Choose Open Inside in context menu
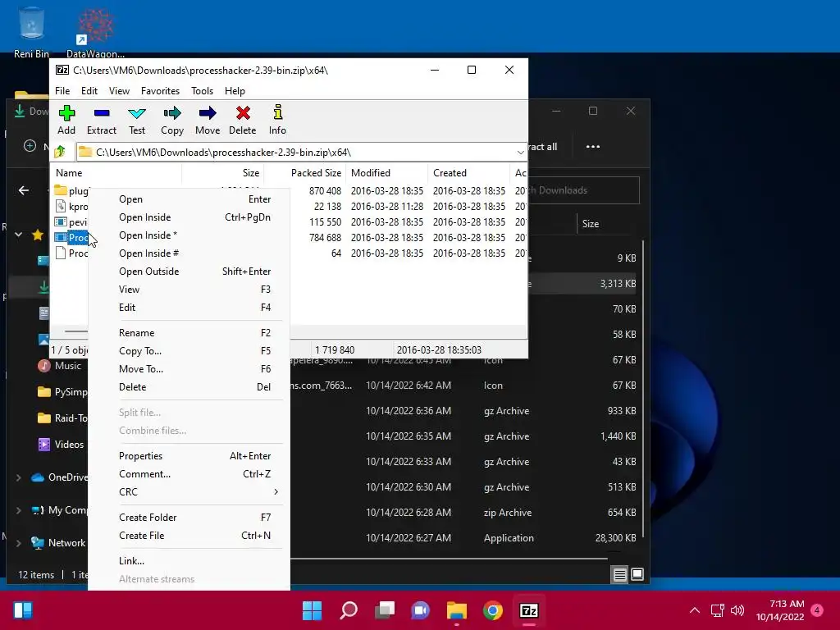The height and width of the screenshot is (630, 840). [189, 217]
